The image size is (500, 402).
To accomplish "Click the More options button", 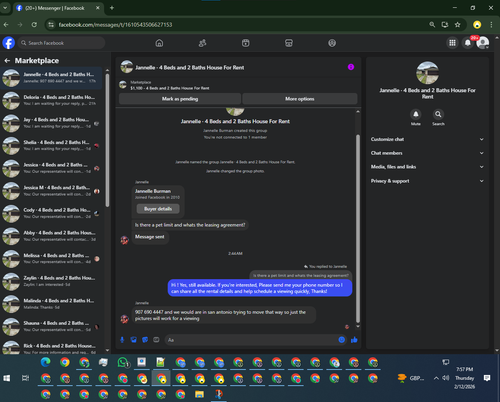I will pyautogui.click(x=300, y=99).
